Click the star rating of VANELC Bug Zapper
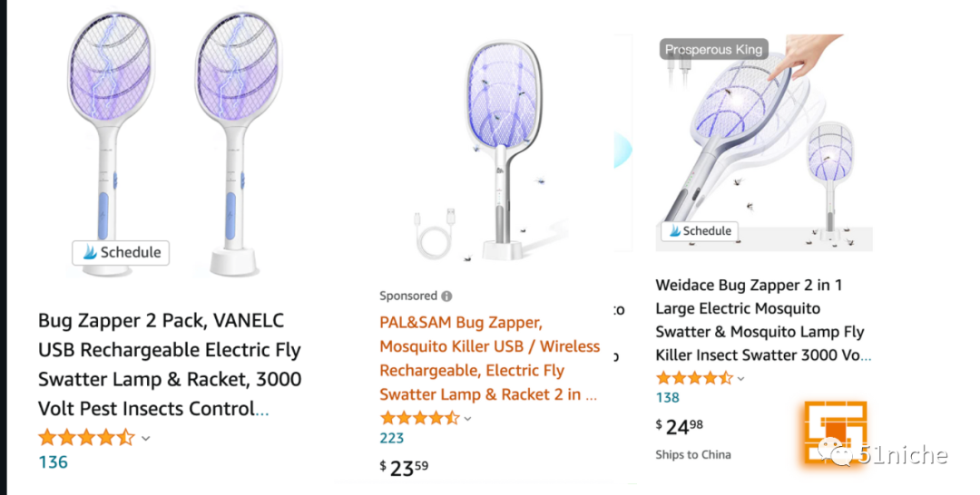The height and width of the screenshot is (495, 980). pos(86,438)
